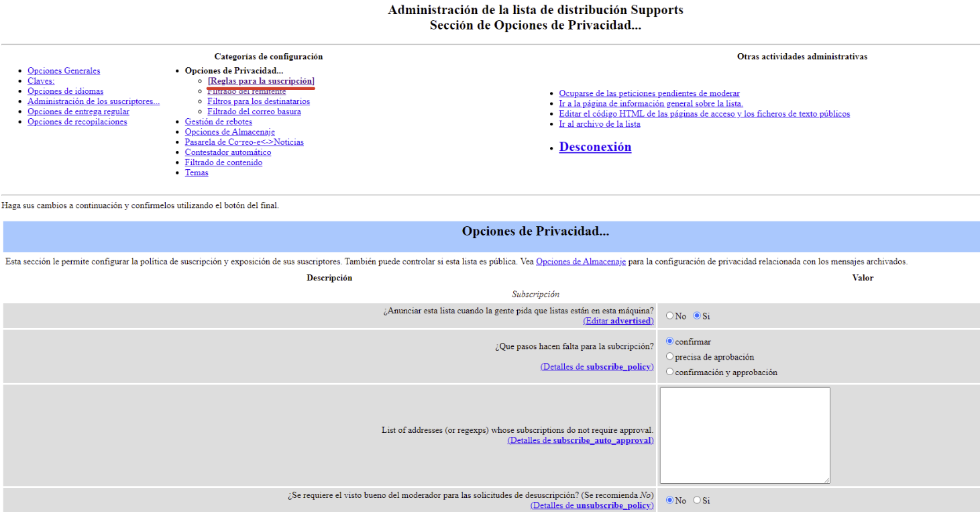Select No for announcing this list
Image resolution: width=980 pixels, height=512 pixels.
coord(669,315)
